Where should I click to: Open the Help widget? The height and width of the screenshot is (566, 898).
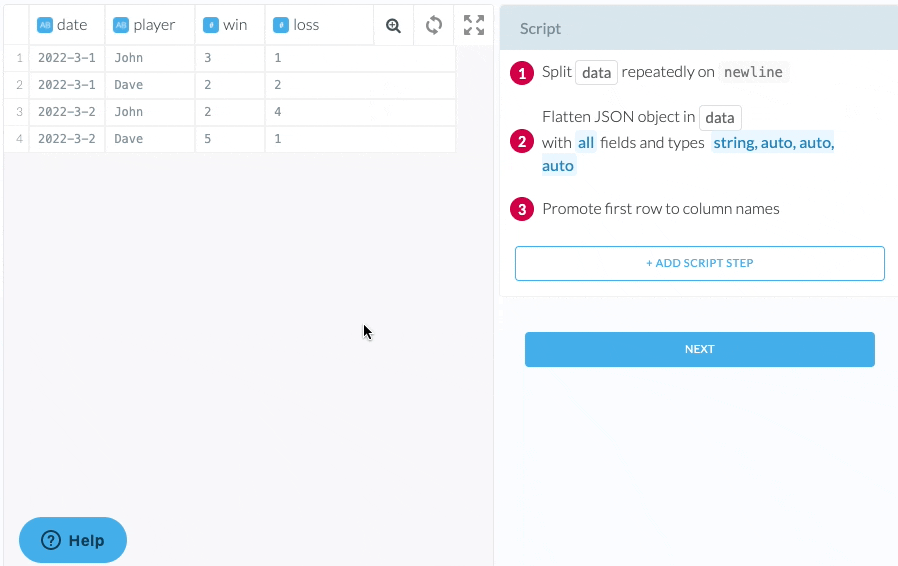pos(73,540)
